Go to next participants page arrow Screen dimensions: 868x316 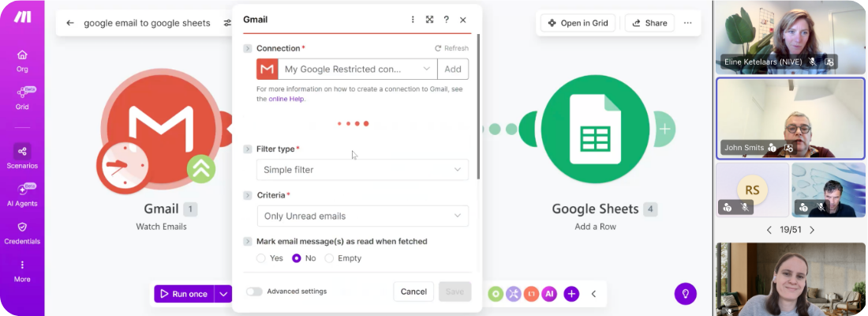(x=812, y=230)
